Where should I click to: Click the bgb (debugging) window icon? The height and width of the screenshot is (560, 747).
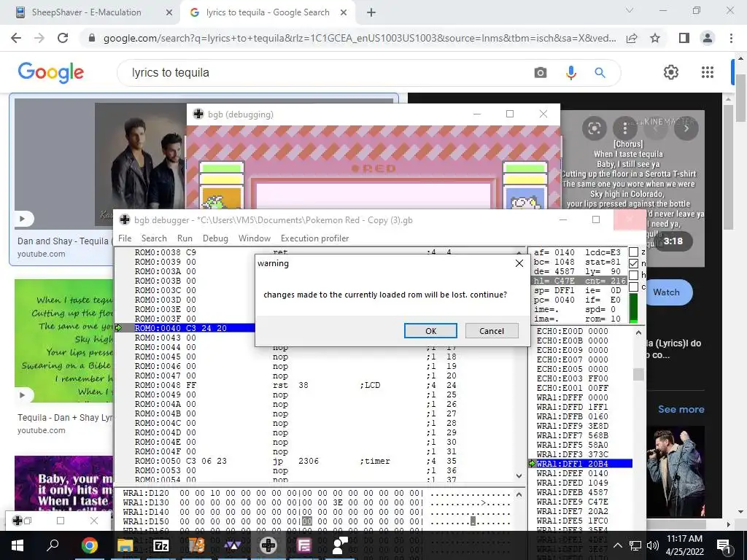(x=198, y=114)
